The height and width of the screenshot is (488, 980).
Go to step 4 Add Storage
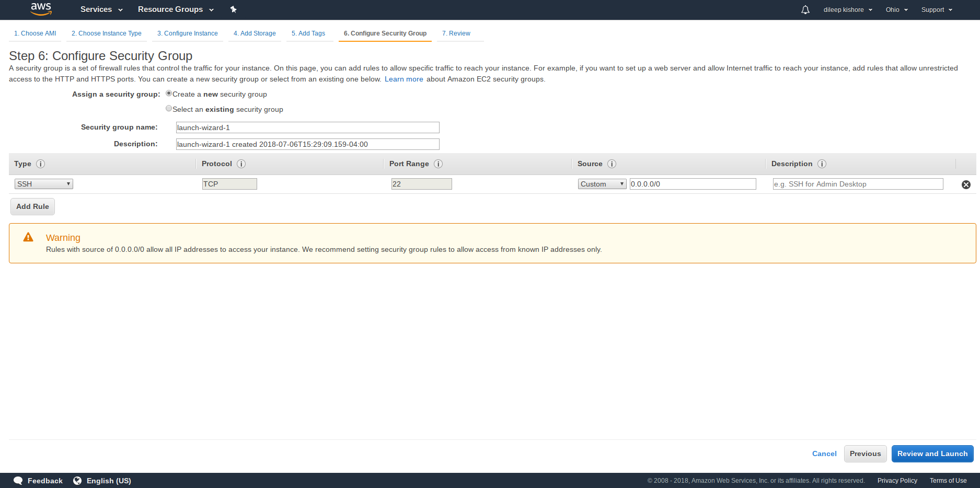point(255,33)
